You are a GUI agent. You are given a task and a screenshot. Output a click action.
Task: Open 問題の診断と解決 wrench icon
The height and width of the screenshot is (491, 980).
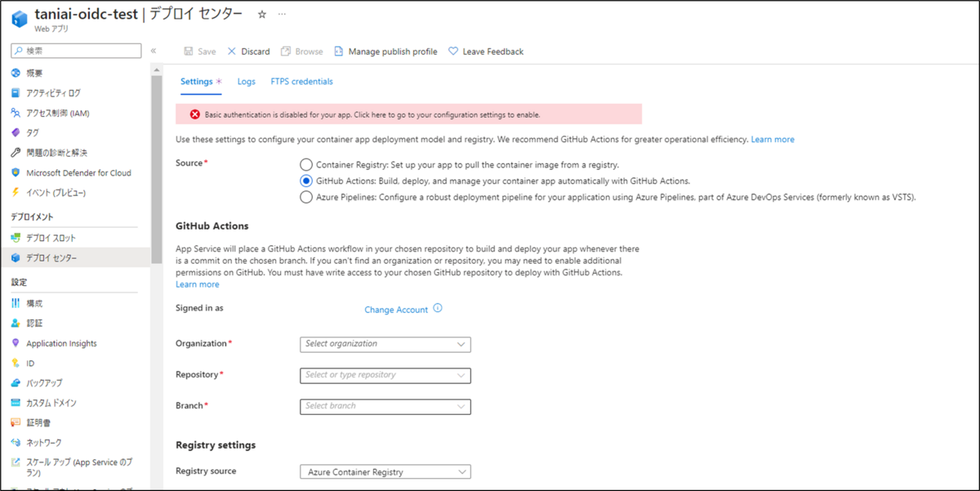16,153
